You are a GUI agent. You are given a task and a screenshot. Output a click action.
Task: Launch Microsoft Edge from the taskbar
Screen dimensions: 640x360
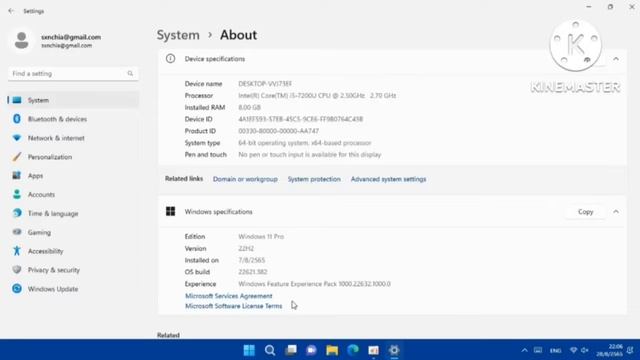(353, 350)
